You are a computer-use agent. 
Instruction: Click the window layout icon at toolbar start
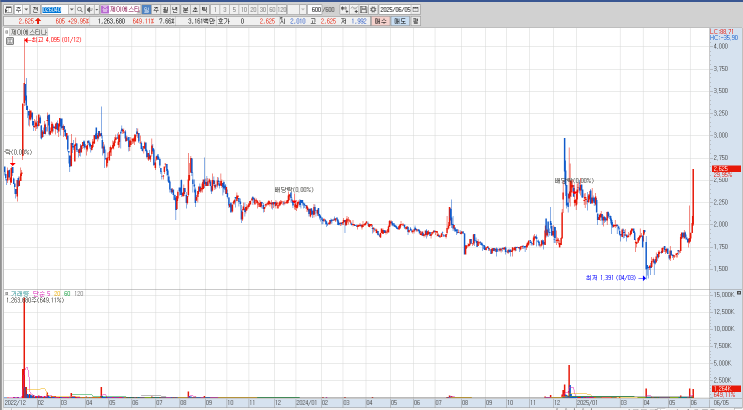9,9
